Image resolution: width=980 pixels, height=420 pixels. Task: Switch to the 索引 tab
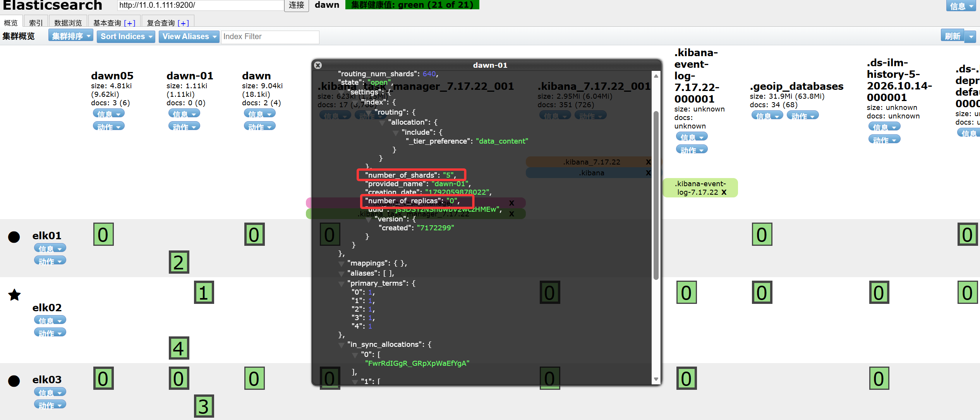pos(36,22)
